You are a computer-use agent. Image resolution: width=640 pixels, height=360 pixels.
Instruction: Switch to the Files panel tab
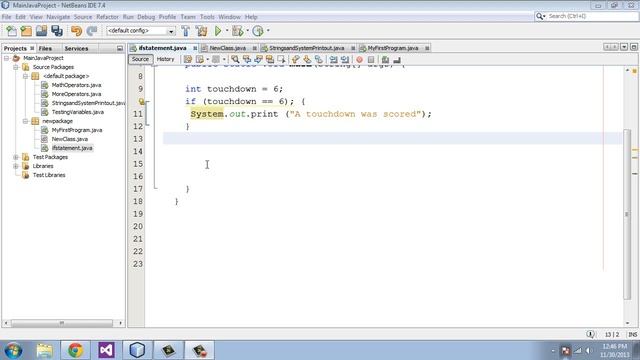[x=45, y=48]
